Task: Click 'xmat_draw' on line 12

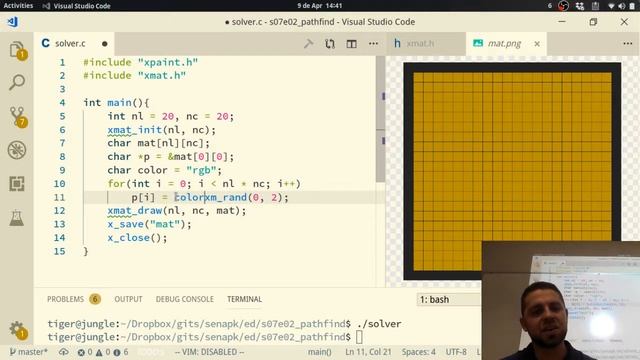Action: pos(135,211)
